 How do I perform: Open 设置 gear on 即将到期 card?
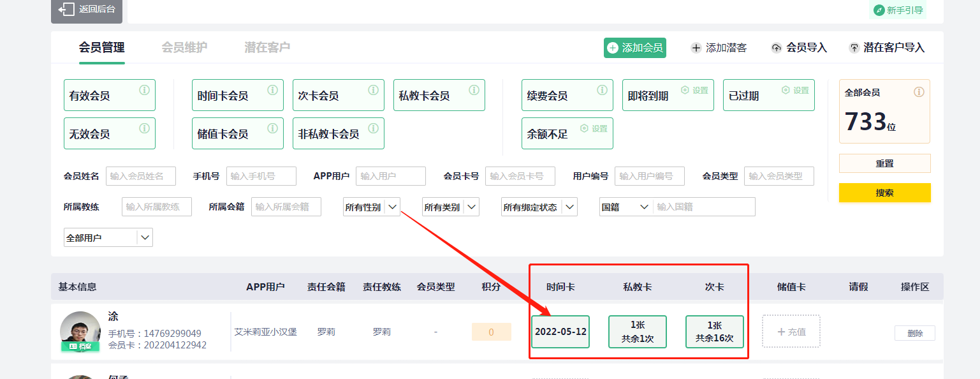tap(685, 91)
